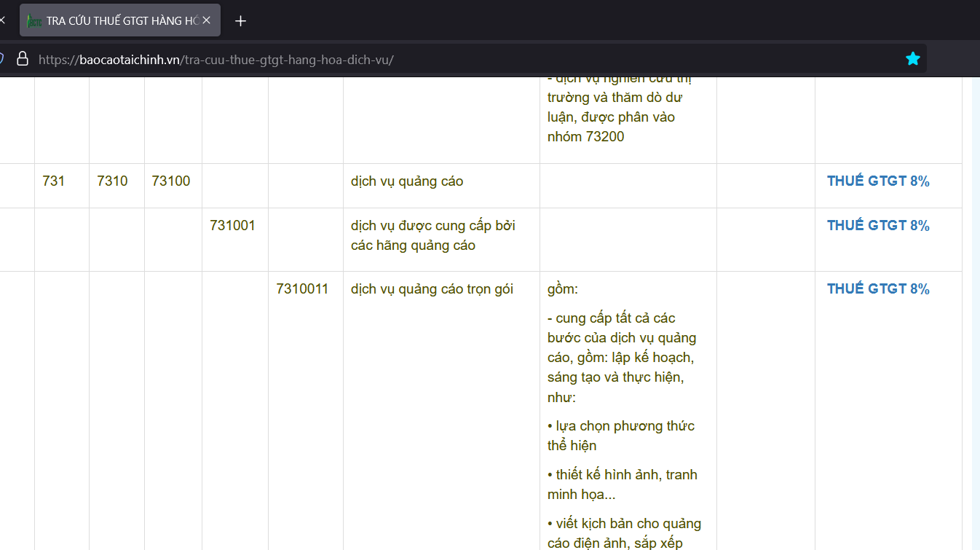Open THUẾ GTGT 8% link for code 7310011
The height and width of the screenshot is (550, 980).
click(877, 289)
